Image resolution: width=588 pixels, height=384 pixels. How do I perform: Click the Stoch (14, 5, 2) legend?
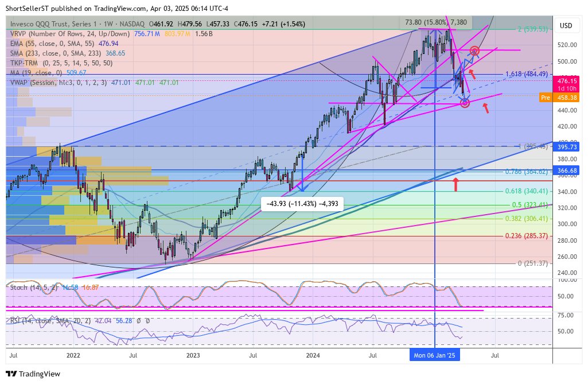pyautogui.click(x=54, y=288)
